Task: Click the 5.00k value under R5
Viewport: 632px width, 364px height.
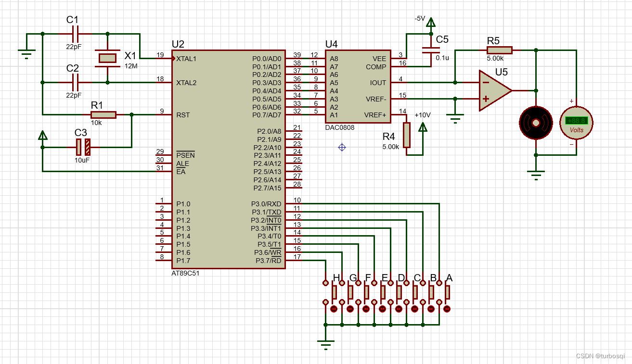Action: [x=496, y=58]
